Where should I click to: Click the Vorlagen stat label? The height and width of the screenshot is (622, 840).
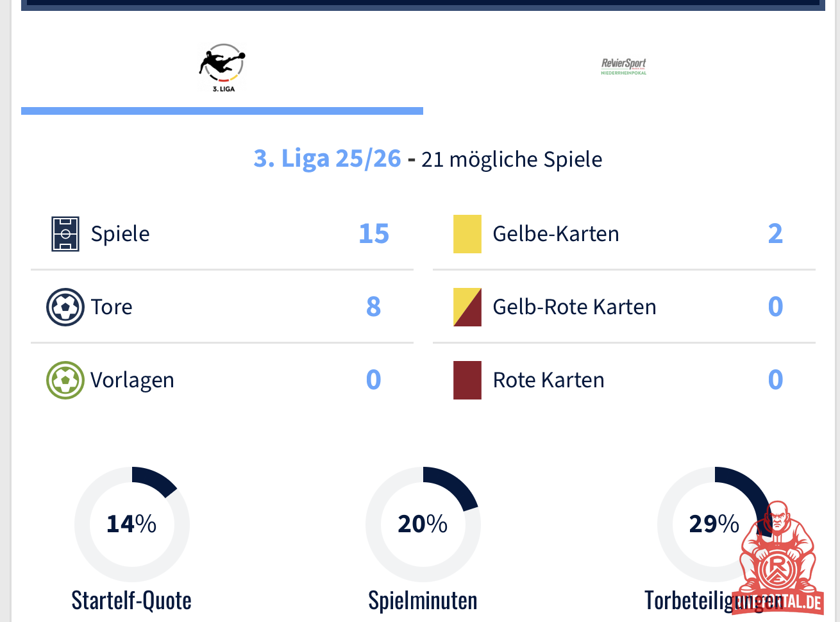click(x=132, y=380)
